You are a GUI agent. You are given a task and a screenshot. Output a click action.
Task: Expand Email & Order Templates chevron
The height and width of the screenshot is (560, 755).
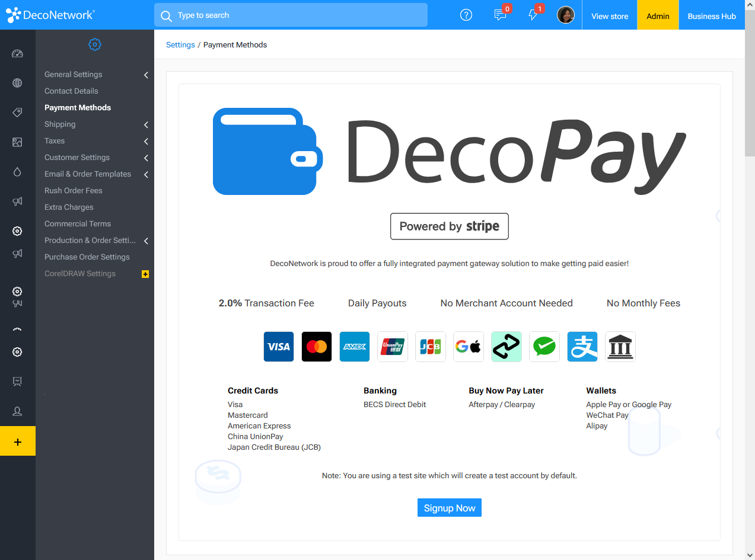(146, 175)
